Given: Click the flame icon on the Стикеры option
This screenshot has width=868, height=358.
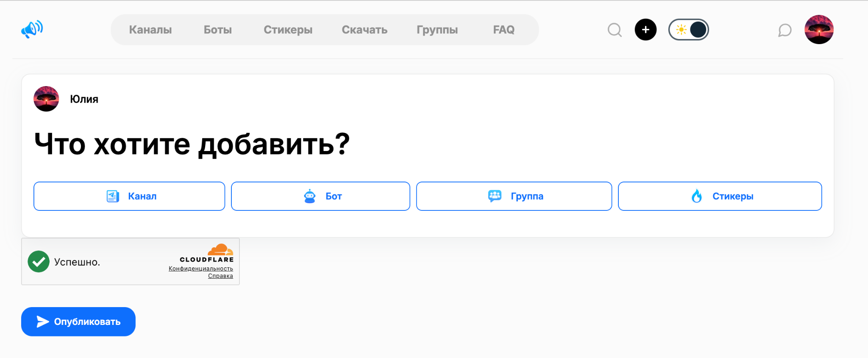Looking at the screenshot, I should coord(698,196).
